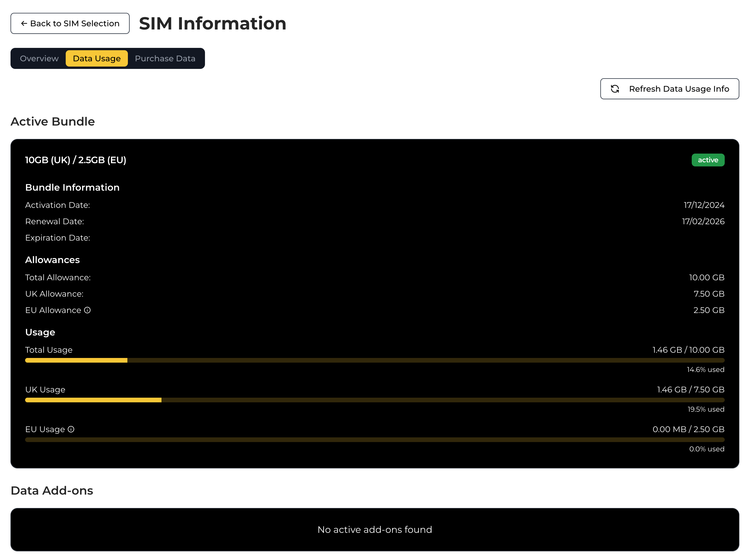Click the Renewal Date value 17/02/2026

(x=703, y=221)
